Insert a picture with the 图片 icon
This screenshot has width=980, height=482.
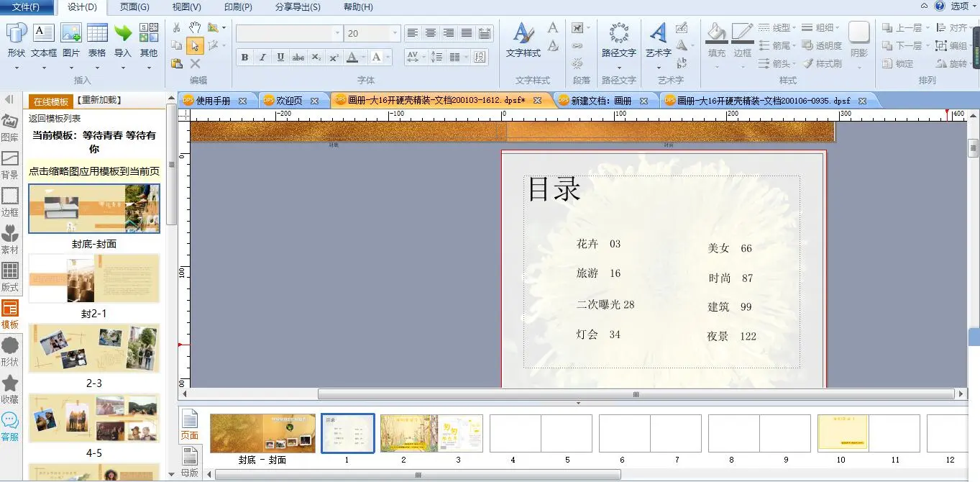(x=71, y=33)
